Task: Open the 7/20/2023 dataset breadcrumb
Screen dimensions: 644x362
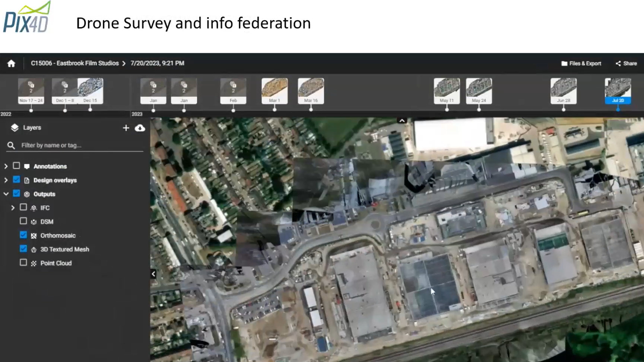Action: pos(157,63)
